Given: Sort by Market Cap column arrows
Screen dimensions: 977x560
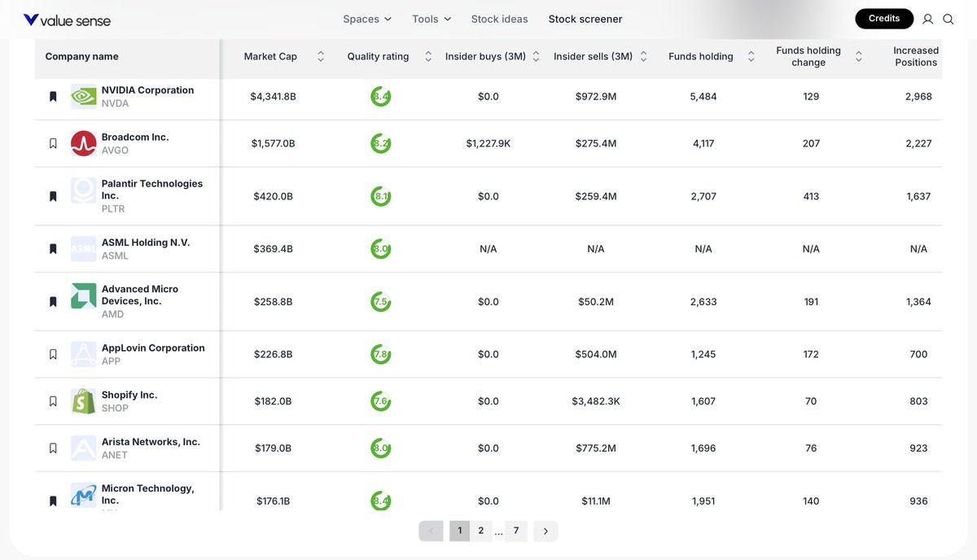Looking at the screenshot, I should 321,56.
